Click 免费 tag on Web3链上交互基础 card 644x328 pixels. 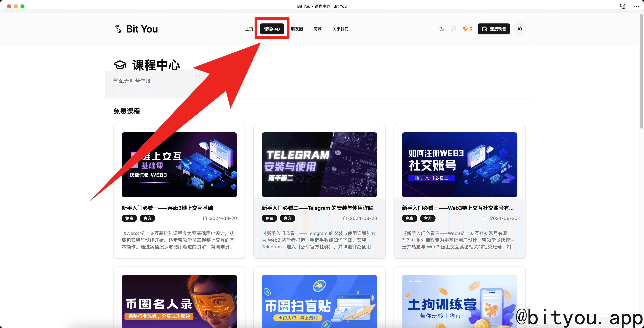129,218
